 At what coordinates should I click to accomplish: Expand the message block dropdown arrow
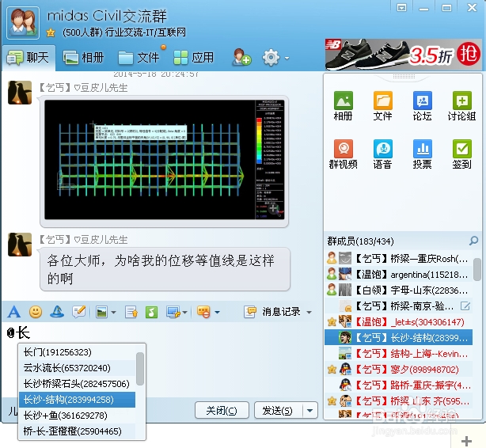click(217, 312)
